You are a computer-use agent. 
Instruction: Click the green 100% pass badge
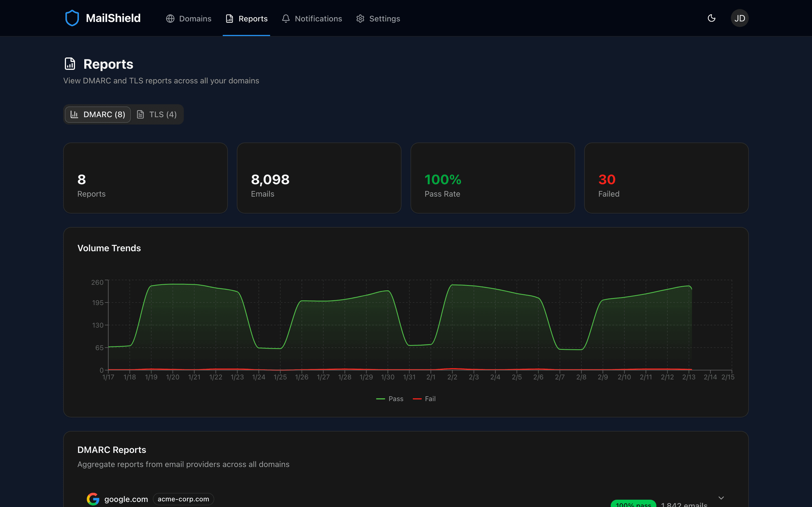point(634,504)
